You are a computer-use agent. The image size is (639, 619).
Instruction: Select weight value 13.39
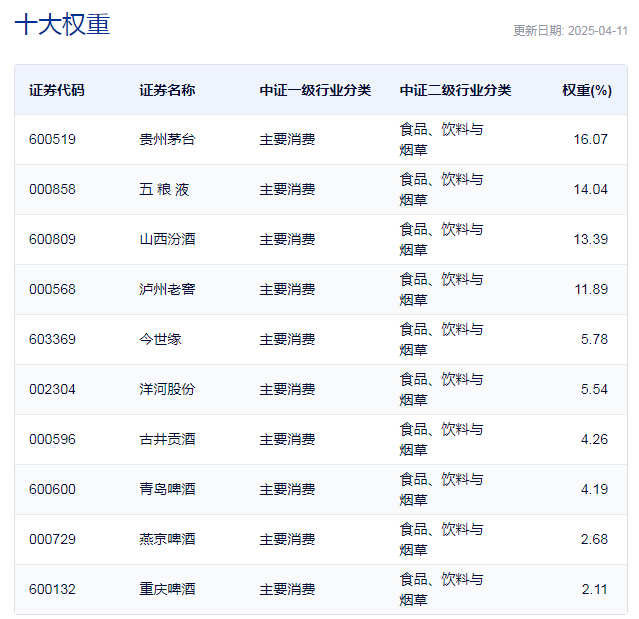click(x=591, y=239)
